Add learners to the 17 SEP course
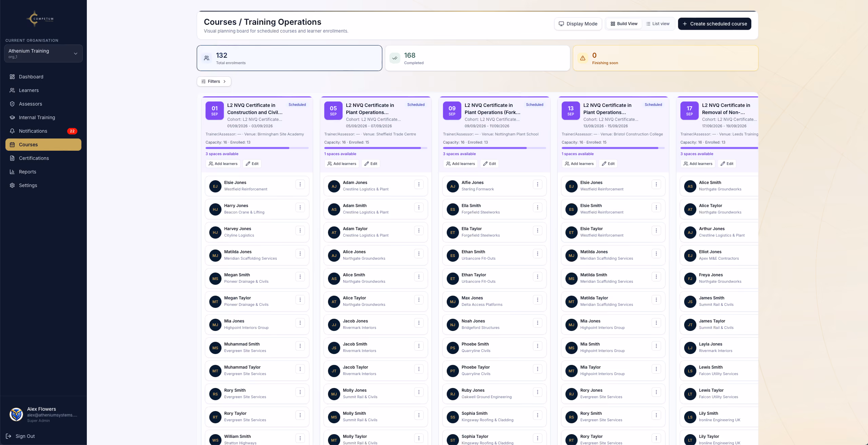The image size is (868, 445). click(x=698, y=164)
